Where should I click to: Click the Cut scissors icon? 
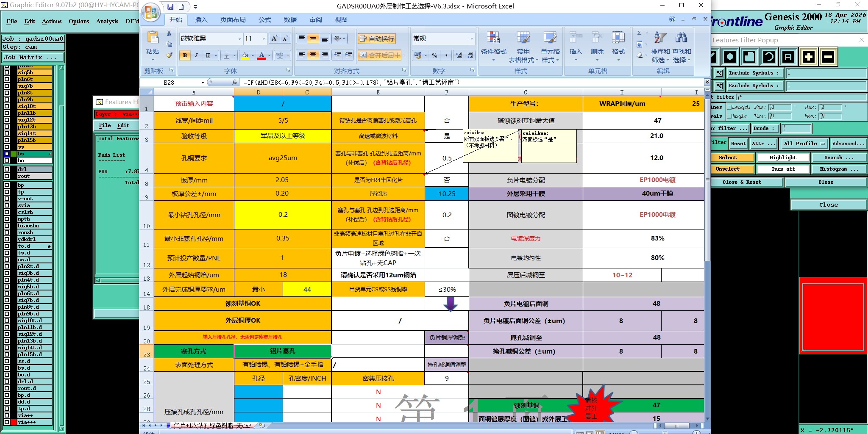169,33
